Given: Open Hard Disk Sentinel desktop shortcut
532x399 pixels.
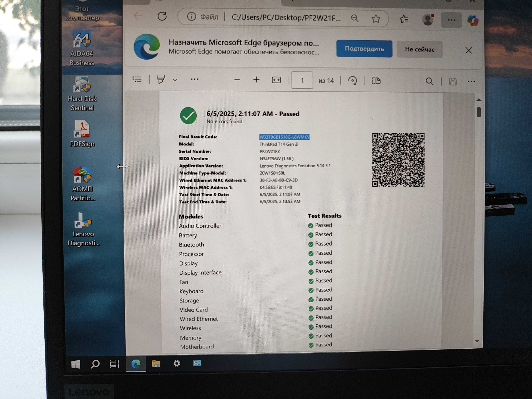Looking at the screenshot, I should pyautogui.click(x=82, y=94).
